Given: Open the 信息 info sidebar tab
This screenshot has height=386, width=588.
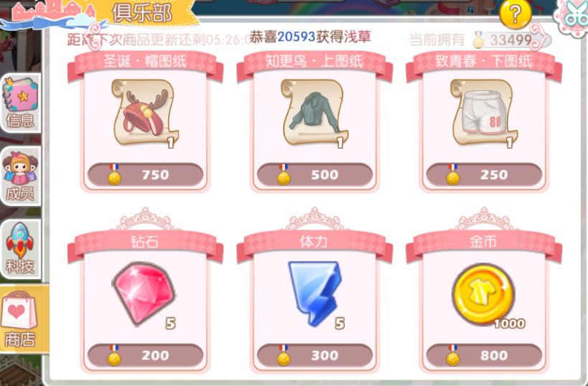Looking at the screenshot, I should point(20,103).
